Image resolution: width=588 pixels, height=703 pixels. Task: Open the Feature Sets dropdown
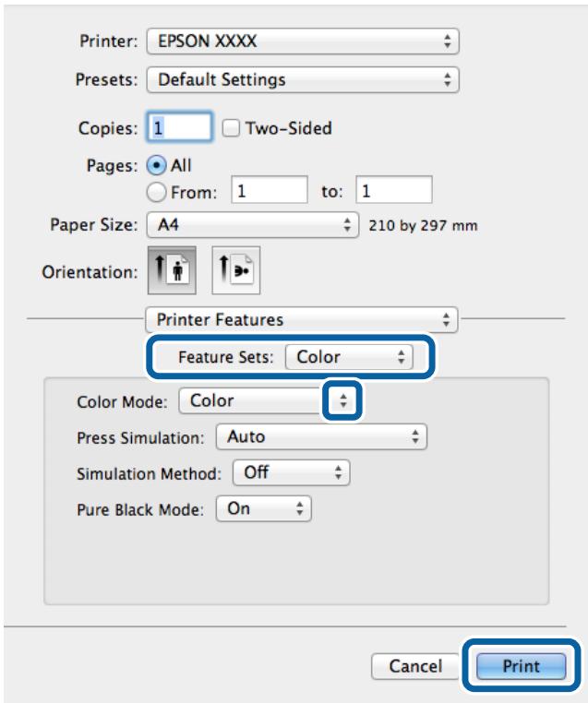point(347,357)
